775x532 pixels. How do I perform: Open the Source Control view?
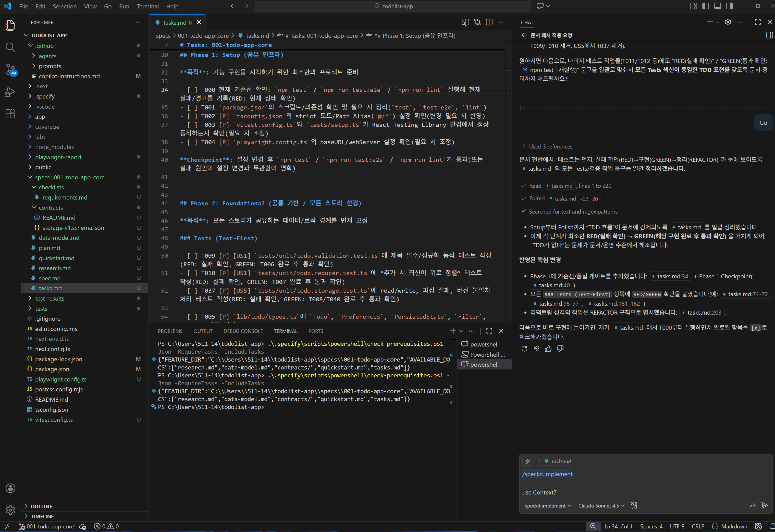(x=10, y=69)
